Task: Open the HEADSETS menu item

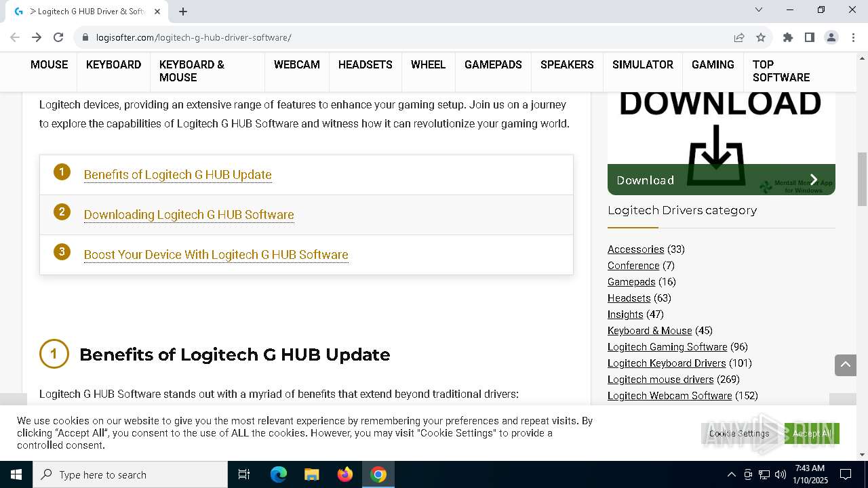Action: click(365, 64)
